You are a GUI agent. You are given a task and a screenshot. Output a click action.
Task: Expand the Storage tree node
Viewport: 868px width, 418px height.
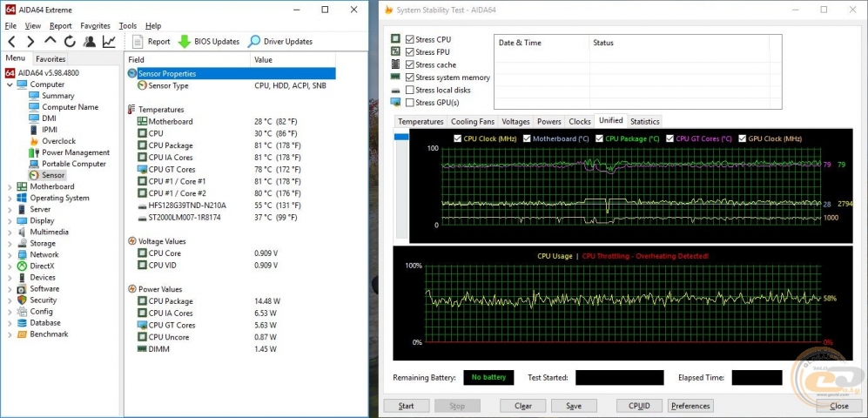point(10,244)
